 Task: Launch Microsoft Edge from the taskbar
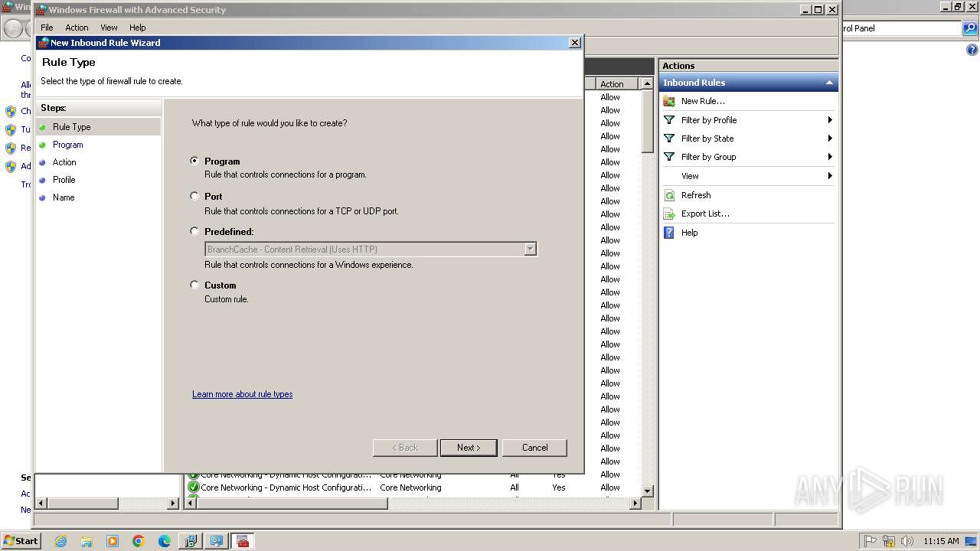(165, 541)
